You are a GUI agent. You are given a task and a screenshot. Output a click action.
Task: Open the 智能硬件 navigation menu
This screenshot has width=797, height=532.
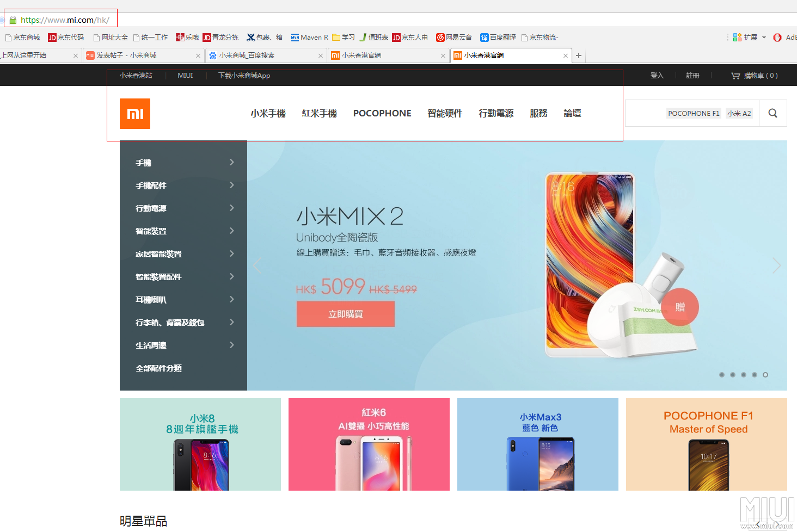(x=445, y=113)
